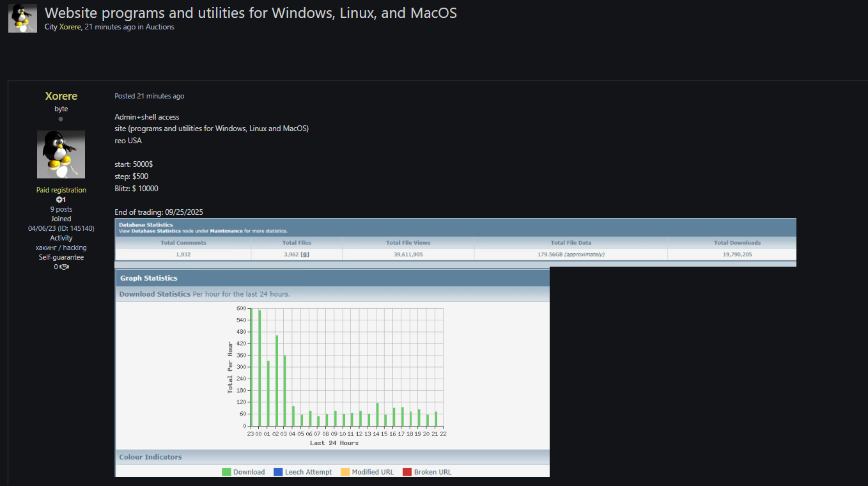
Task: Open the Auctions category link in thread header
Action: (160, 27)
